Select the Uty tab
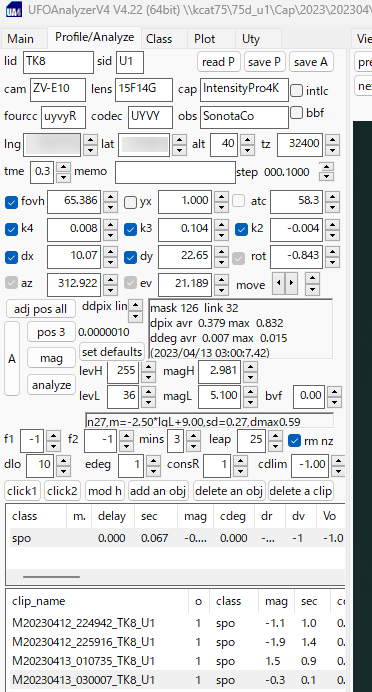The image size is (372, 692). (x=251, y=39)
